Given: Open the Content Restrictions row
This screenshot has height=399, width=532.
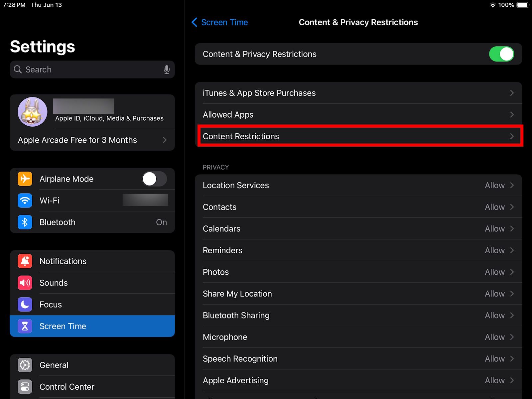Looking at the screenshot, I should click(x=358, y=136).
